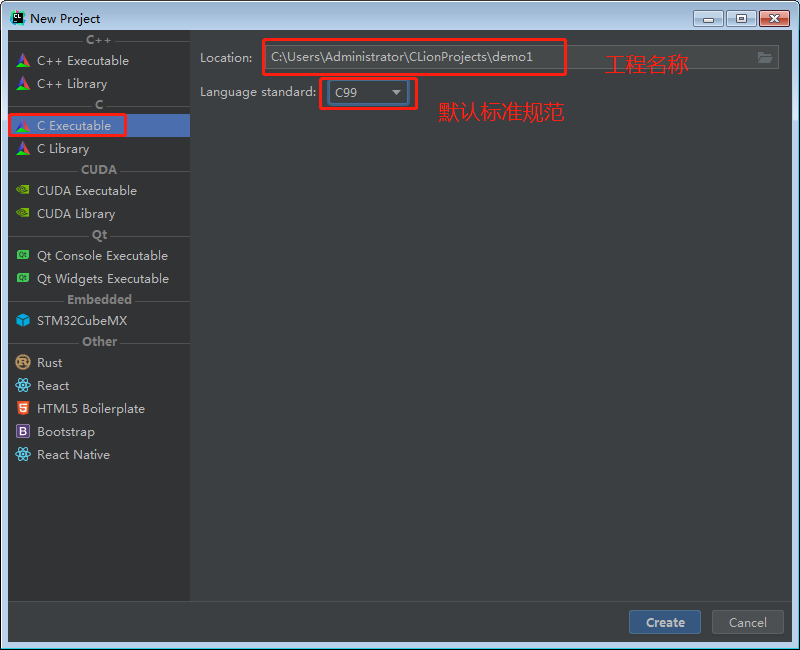Click the C++ Executable project icon
This screenshot has height=650, width=800.
23,61
